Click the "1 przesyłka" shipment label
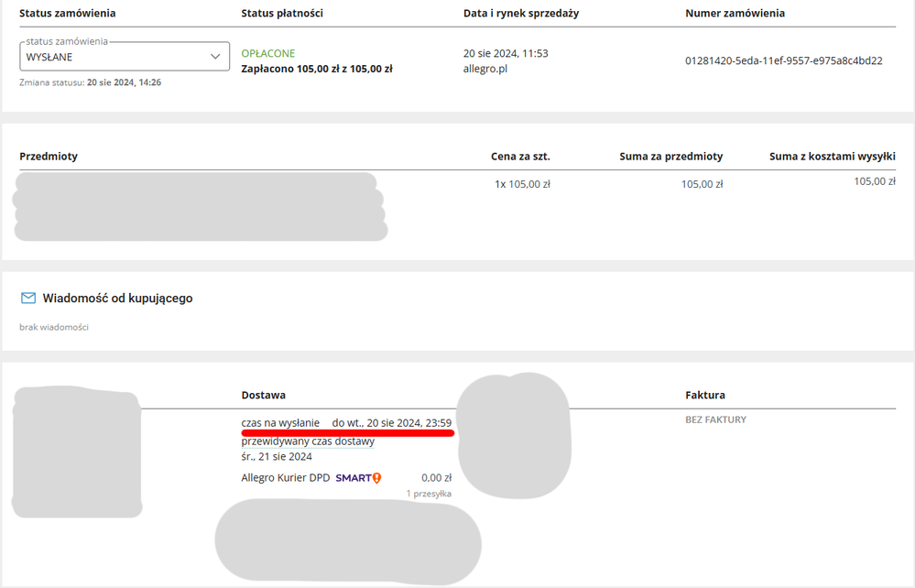Screen dimensions: 915x588 click(429, 494)
